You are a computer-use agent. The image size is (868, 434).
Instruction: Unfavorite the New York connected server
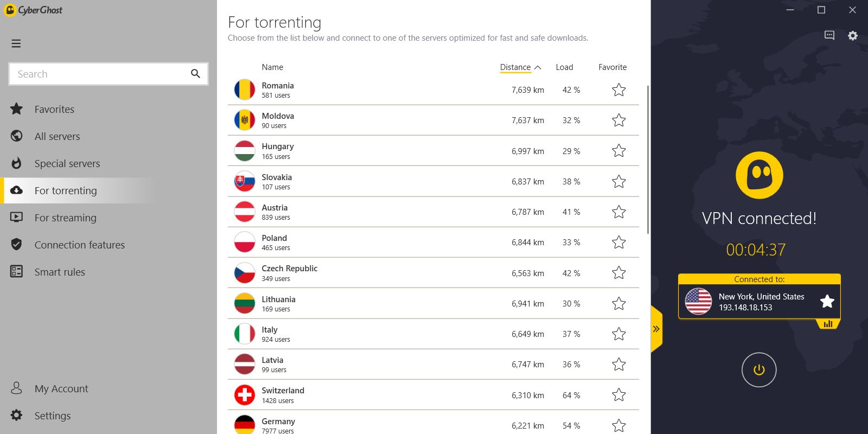point(827,302)
